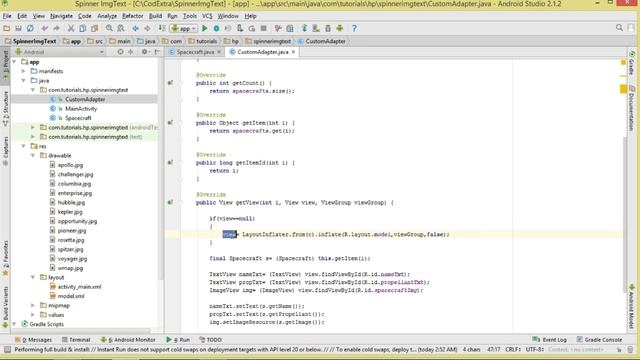Click the navigate Back arrow icon

pyautogui.click(x=136, y=28)
